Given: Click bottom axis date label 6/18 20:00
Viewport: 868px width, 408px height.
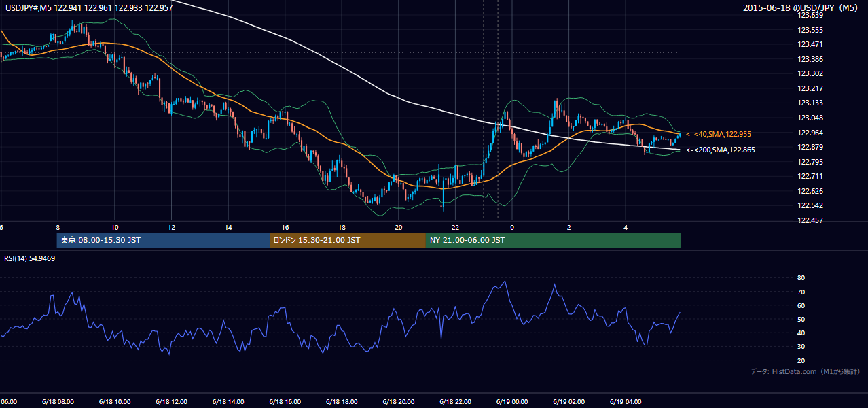Looking at the screenshot, I should pyautogui.click(x=398, y=401).
